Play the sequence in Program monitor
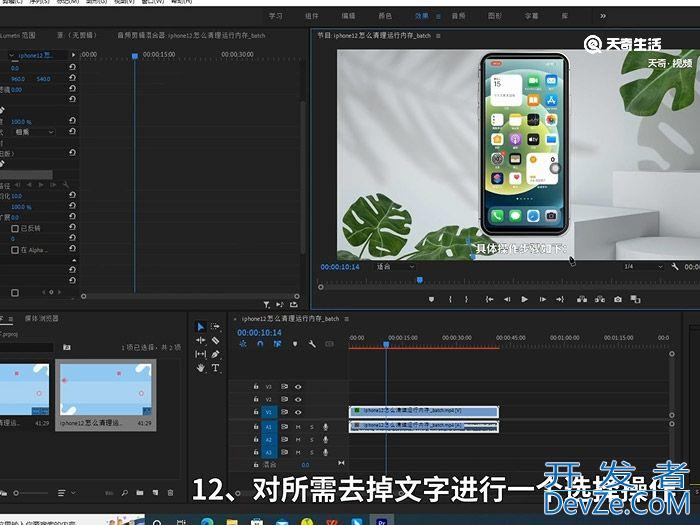Image resolution: width=700 pixels, height=525 pixels. [x=525, y=300]
